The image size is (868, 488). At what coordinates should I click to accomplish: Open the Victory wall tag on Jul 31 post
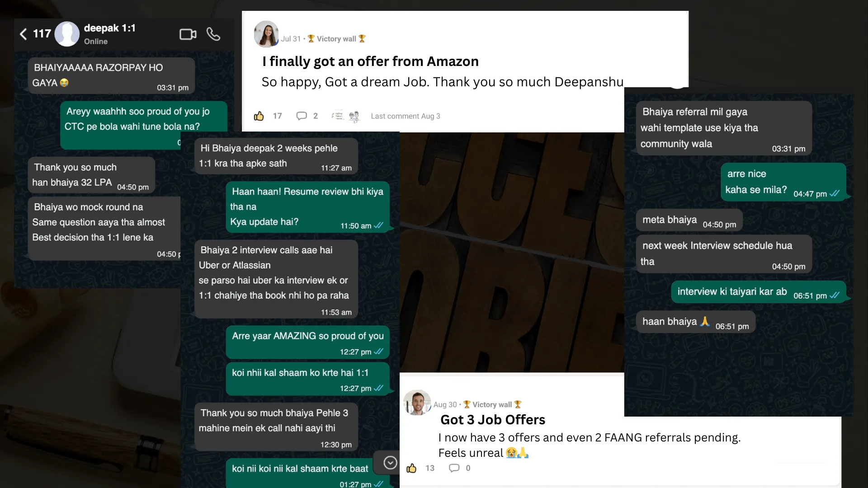[x=337, y=39]
